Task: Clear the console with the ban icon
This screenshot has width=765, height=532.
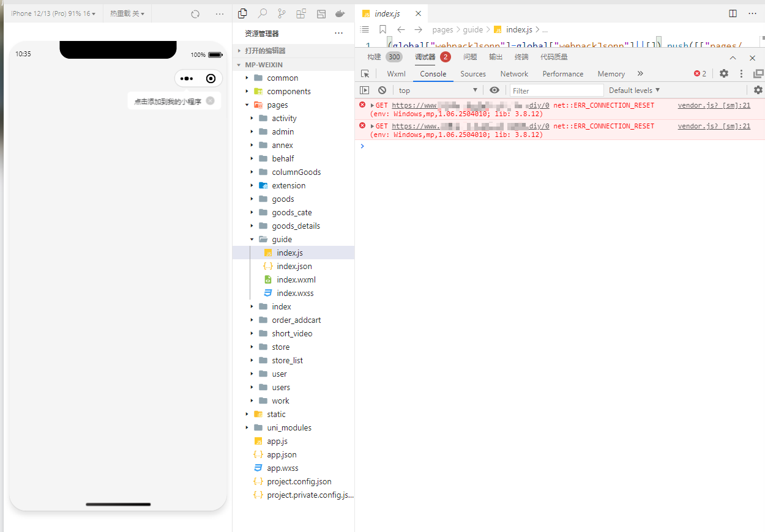Action: [382, 90]
